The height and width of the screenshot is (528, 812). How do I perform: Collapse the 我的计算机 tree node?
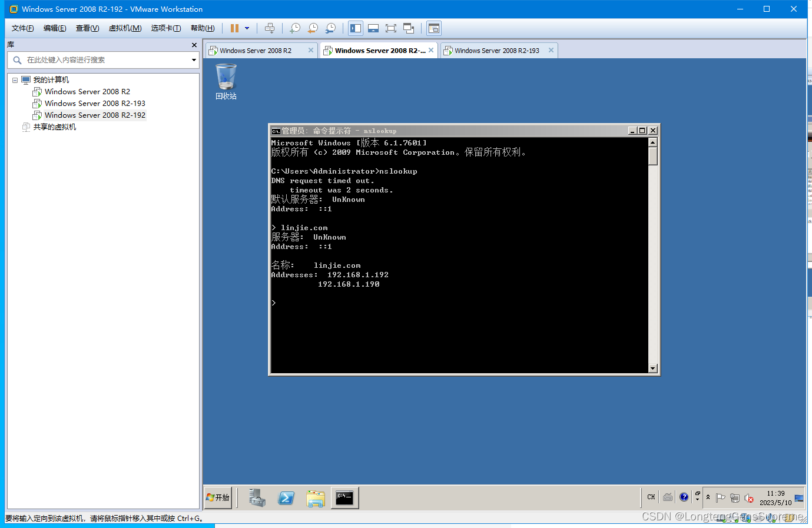(15, 80)
